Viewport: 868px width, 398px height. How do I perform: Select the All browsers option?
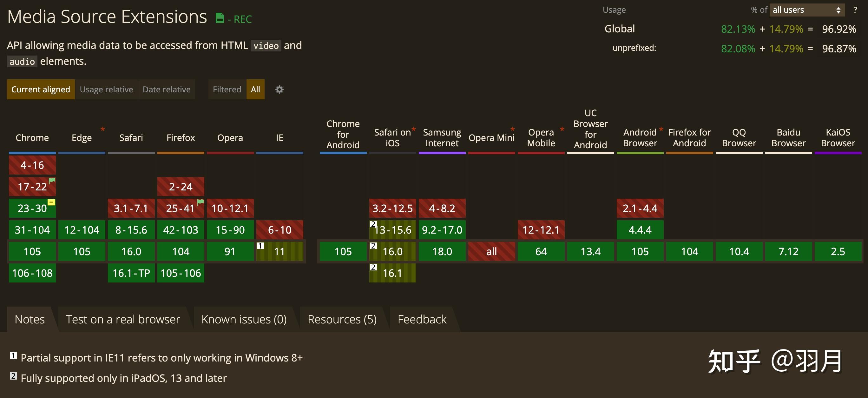(255, 89)
